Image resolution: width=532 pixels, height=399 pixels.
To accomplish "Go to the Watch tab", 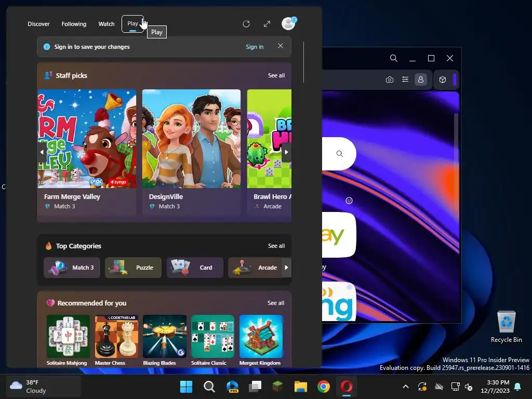I will [x=107, y=24].
